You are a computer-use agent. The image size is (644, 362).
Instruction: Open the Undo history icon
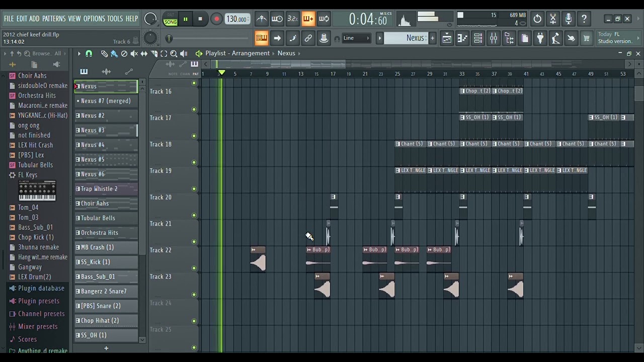point(537,19)
